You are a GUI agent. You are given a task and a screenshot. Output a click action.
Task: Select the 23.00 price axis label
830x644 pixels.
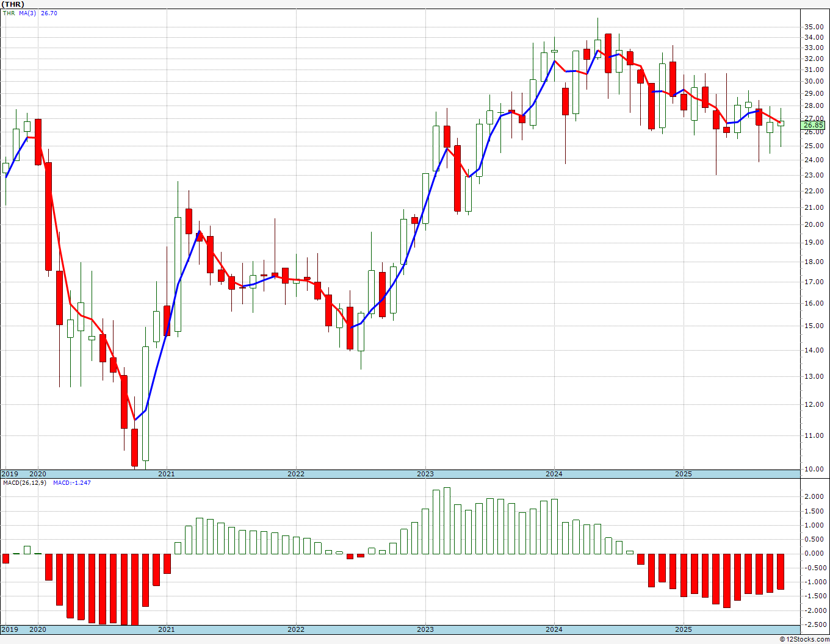click(814, 175)
